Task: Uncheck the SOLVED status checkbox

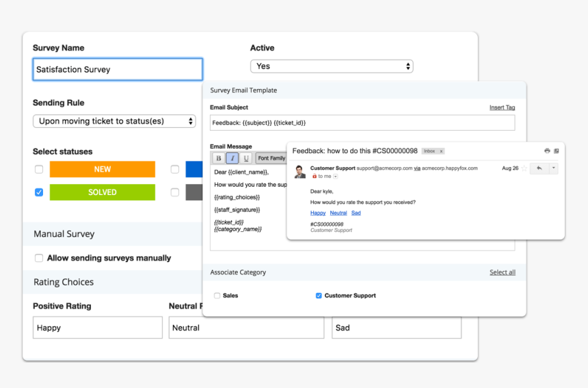Action: [x=39, y=192]
